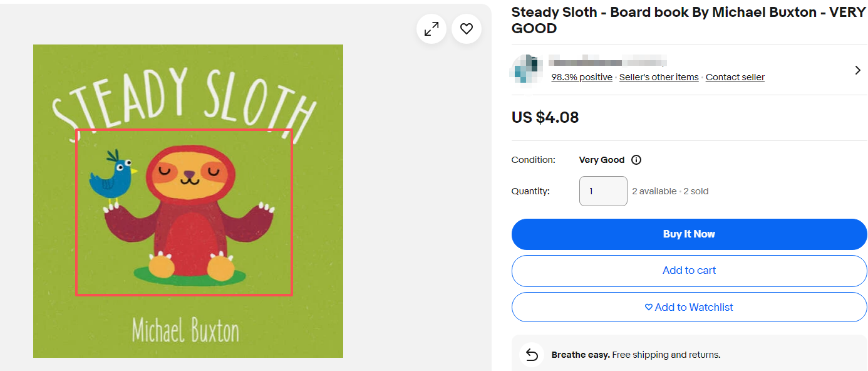This screenshot has width=868, height=371.
Task: Click Add to Watchlist button
Action: tap(689, 307)
